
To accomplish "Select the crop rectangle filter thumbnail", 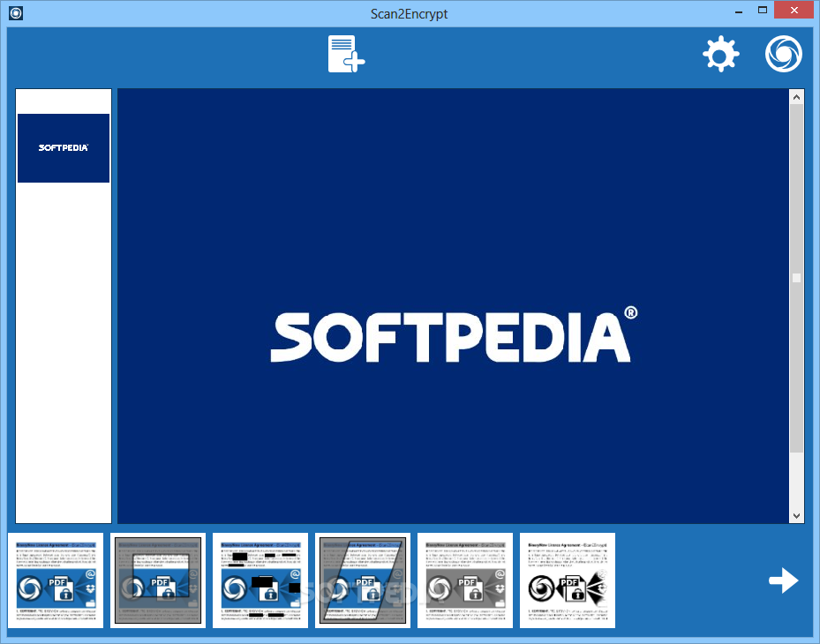I will pos(158,580).
